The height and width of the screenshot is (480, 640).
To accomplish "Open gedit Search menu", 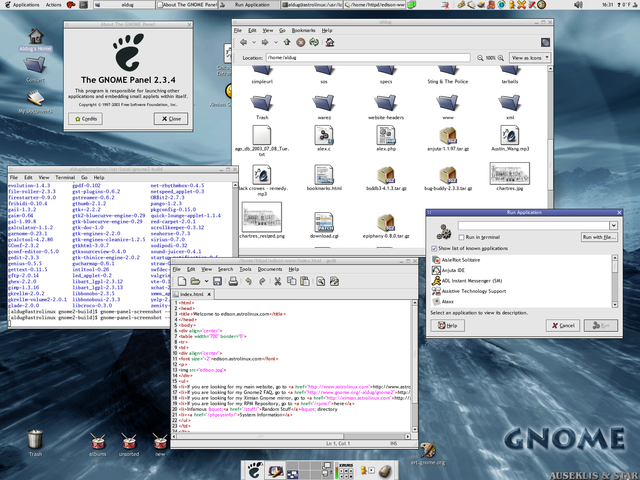I will (225, 269).
